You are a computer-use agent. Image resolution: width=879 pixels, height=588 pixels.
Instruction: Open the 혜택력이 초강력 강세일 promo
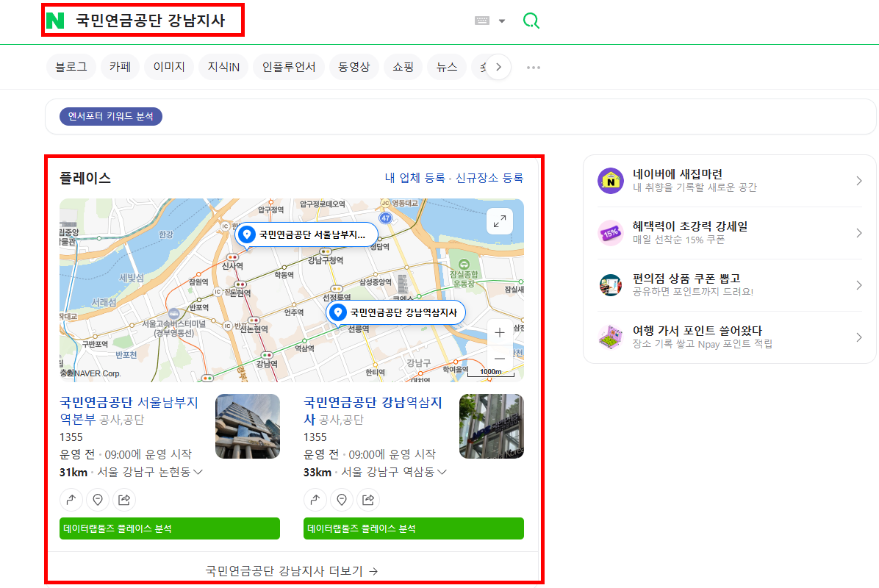click(x=729, y=232)
